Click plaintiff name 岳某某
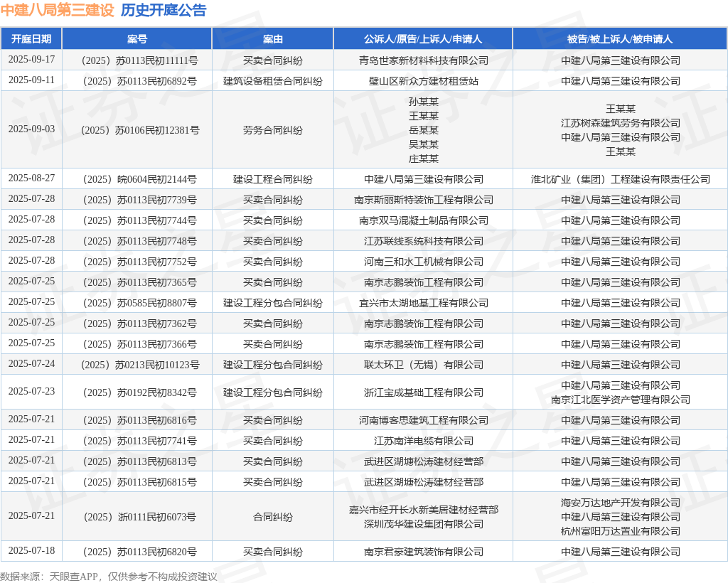728x583 pixels. click(x=424, y=130)
